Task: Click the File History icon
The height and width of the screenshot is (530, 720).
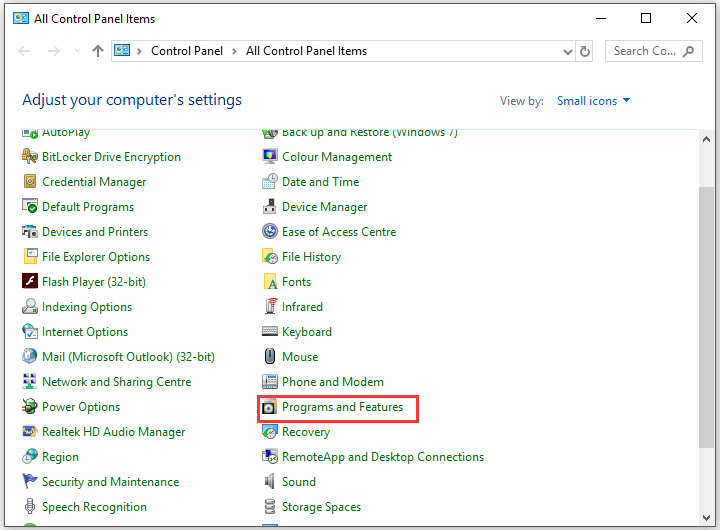Action: 270,256
